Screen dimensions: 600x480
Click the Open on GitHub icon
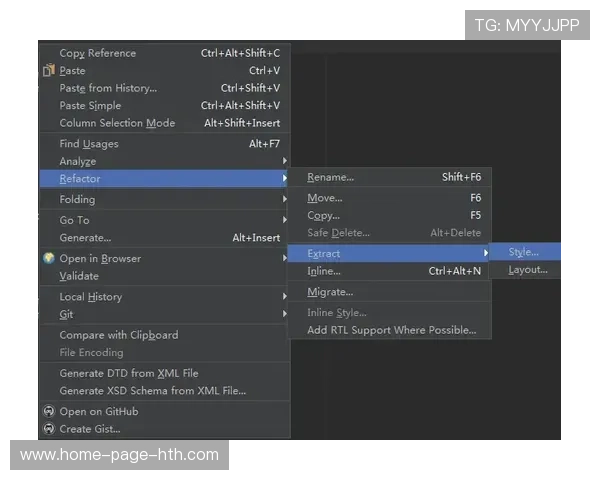(x=48, y=412)
